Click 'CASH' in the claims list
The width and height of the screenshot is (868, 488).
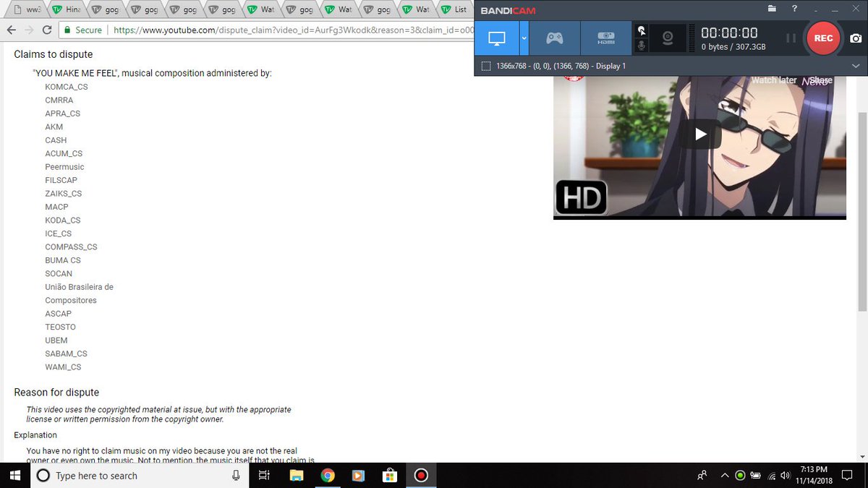coord(56,140)
